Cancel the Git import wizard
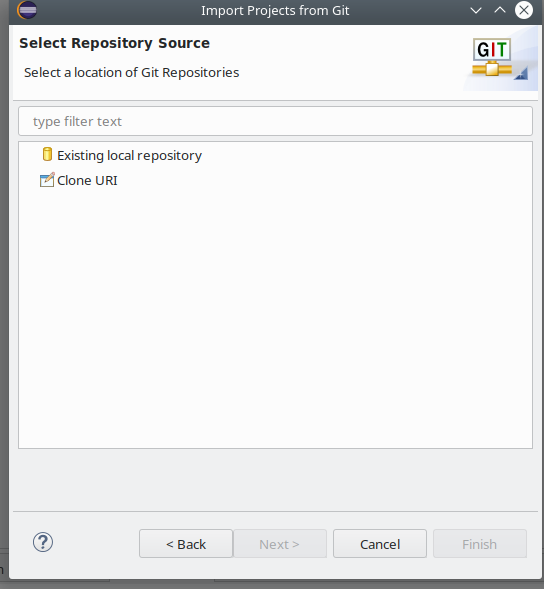Image resolution: width=544 pixels, height=589 pixels. point(380,544)
